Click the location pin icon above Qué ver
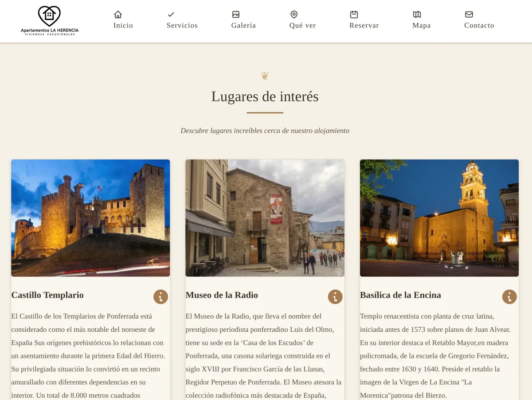 pos(294,14)
